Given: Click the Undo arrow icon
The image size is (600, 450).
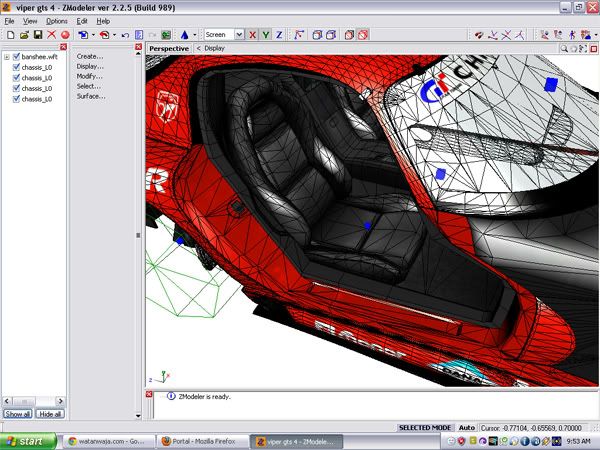Looking at the screenshot, I should tap(126, 35).
